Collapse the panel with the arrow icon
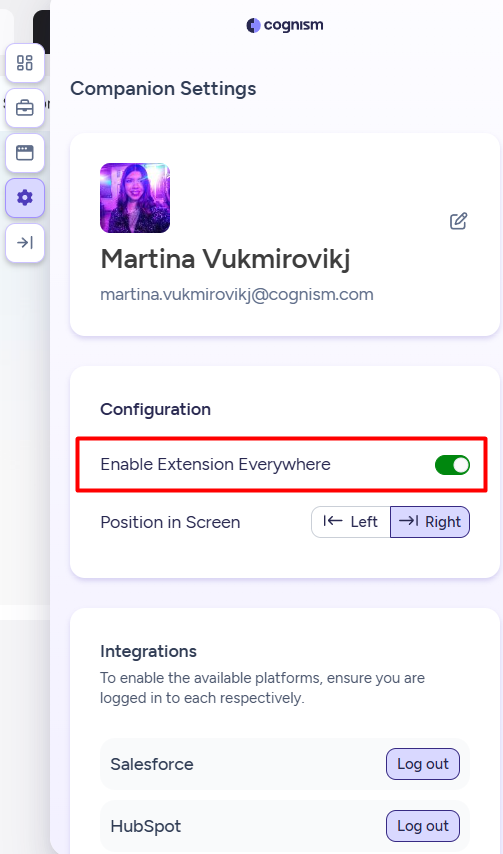The width and height of the screenshot is (503, 854). pos(24,242)
